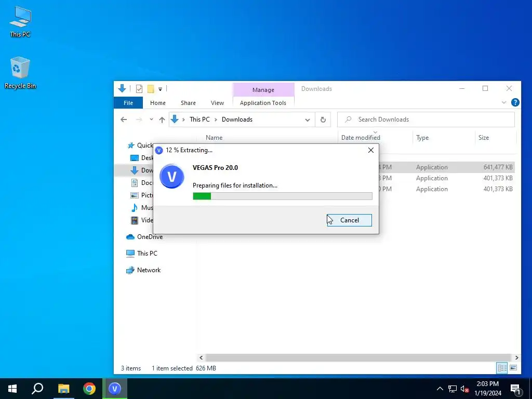The height and width of the screenshot is (399, 532).
Task: Refresh the Downloads folder
Action: click(323, 120)
